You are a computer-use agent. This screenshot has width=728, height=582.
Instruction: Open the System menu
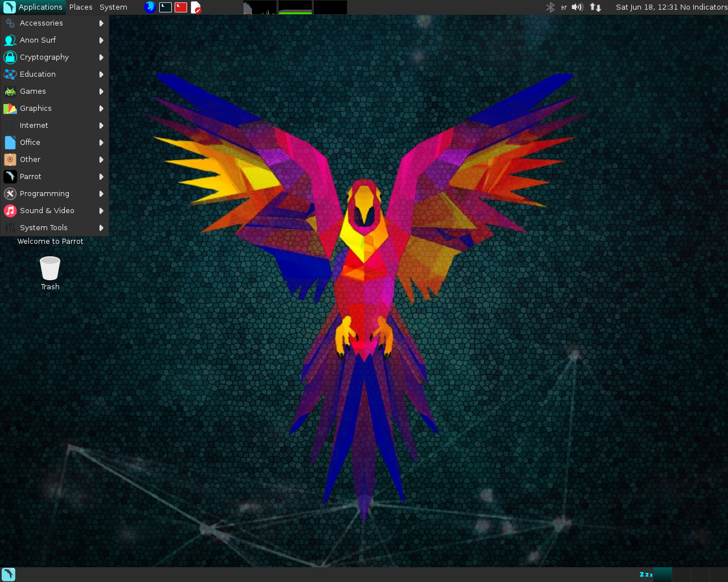[113, 7]
